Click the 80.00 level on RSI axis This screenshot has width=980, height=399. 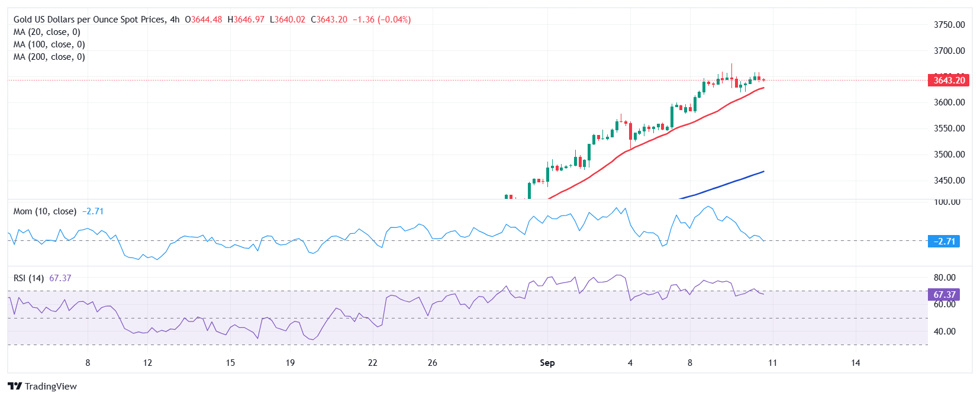tap(944, 278)
